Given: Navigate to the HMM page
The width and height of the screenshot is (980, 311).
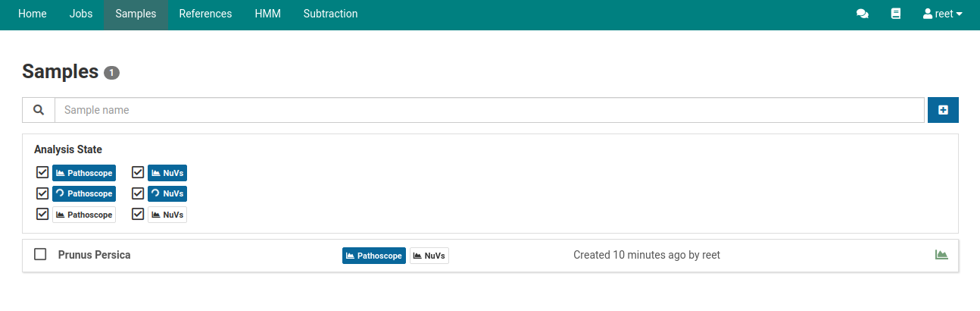Looking at the screenshot, I should [x=267, y=14].
